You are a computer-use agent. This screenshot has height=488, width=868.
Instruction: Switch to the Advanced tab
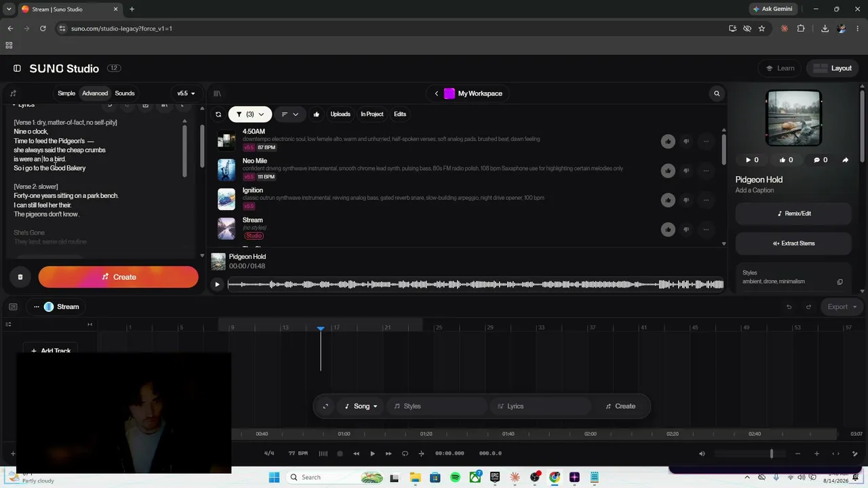(x=95, y=94)
